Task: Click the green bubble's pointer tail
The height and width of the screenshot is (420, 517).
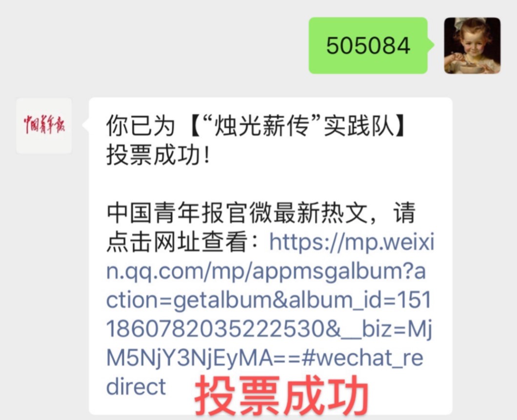Action: [x=431, y=45]
